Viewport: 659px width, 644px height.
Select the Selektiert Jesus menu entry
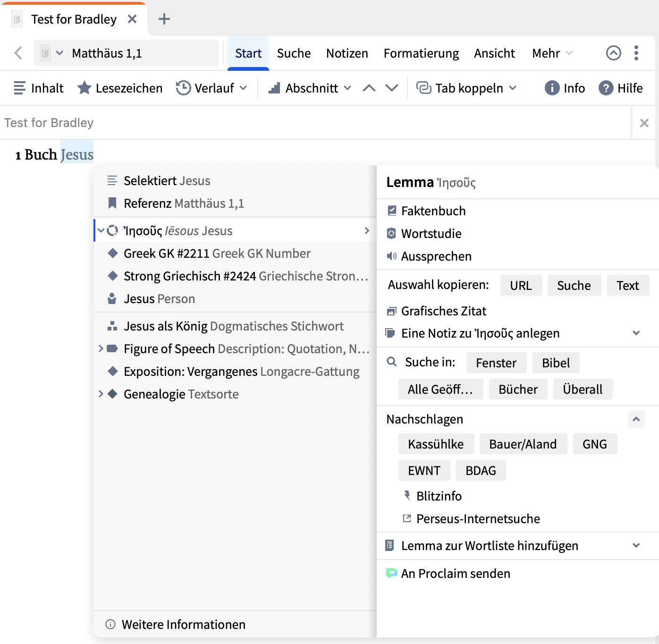tap(235, 181)
